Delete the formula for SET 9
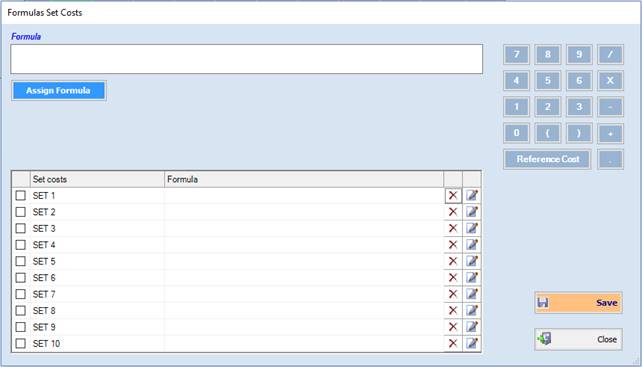The width and height of the screenshot is (642, 367). (453, 326)
